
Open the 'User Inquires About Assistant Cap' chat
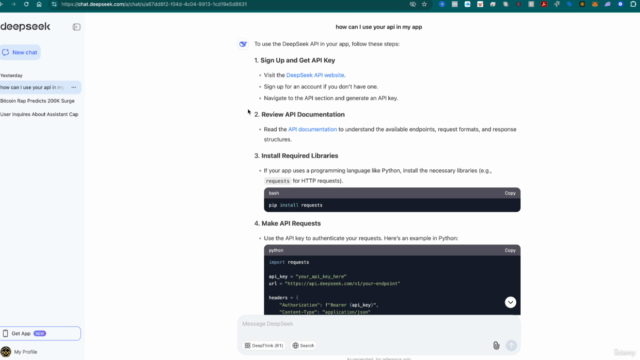point(39,114)
